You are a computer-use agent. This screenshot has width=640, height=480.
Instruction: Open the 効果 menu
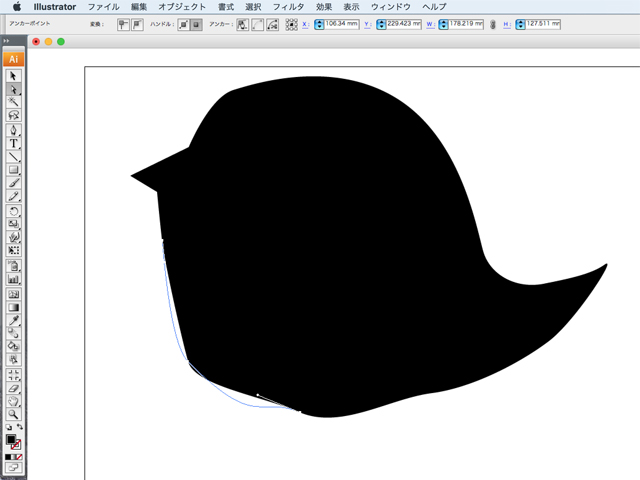324,7
